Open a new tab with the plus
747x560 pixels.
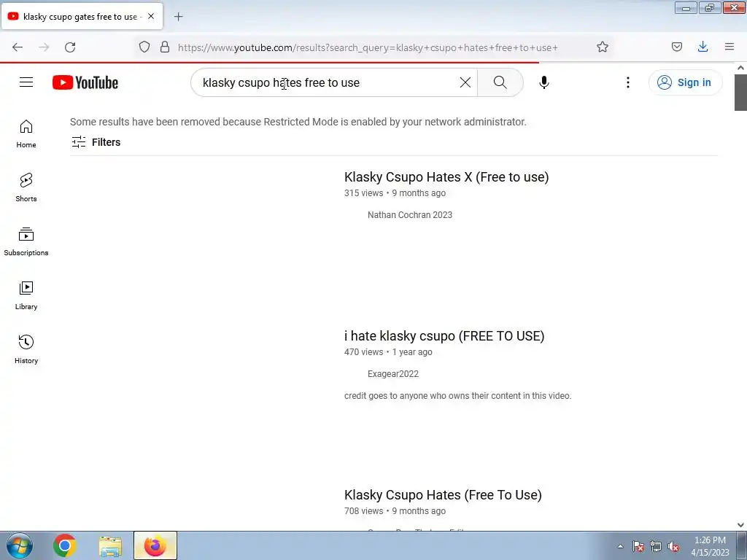(178, 16)
